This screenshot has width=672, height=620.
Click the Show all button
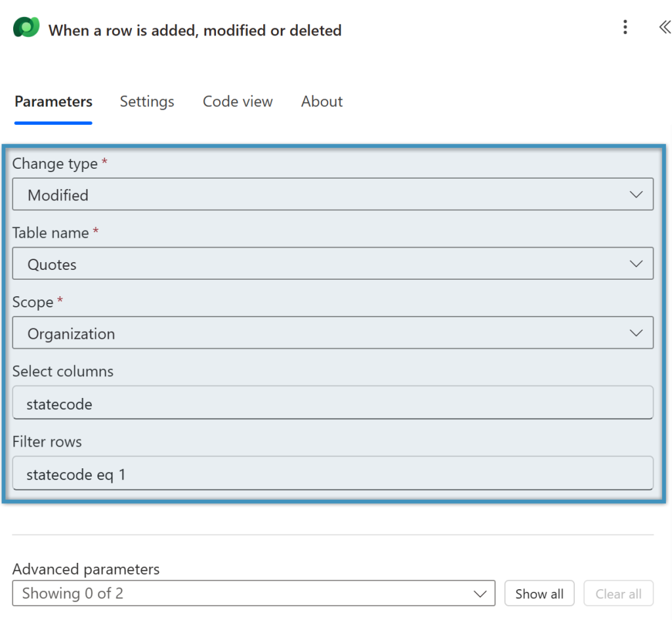(x=539, y=593)
